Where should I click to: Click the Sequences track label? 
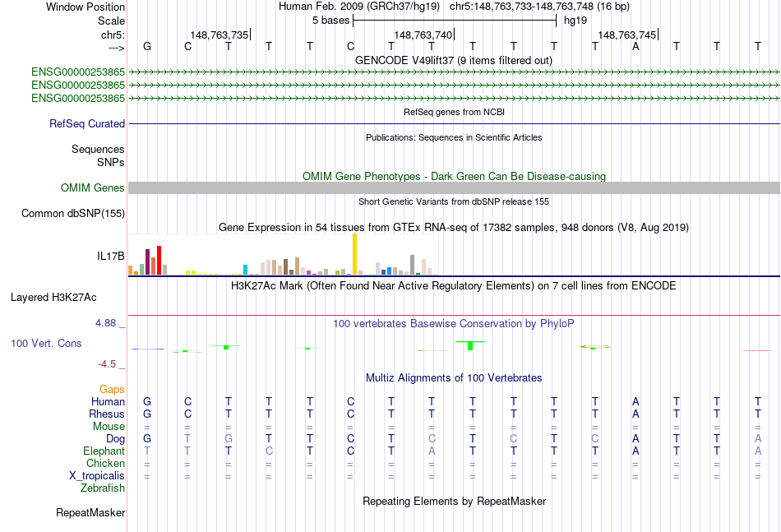(98, 149)
